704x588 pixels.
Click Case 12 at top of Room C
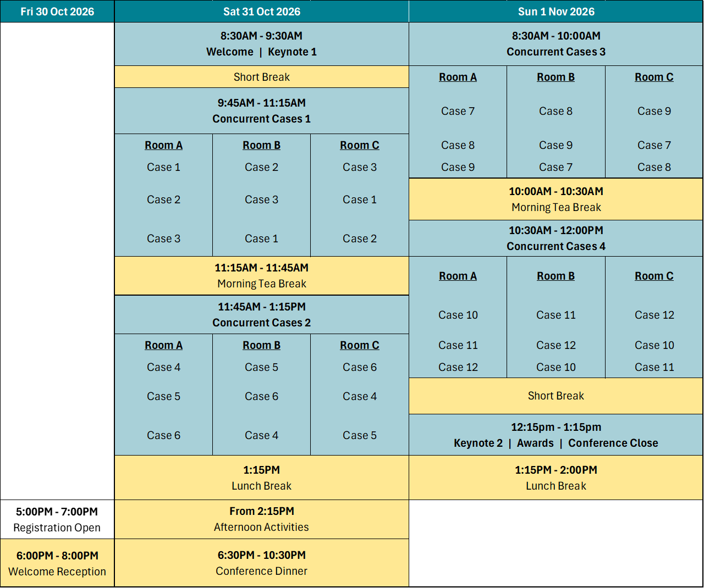coord(654,315)
